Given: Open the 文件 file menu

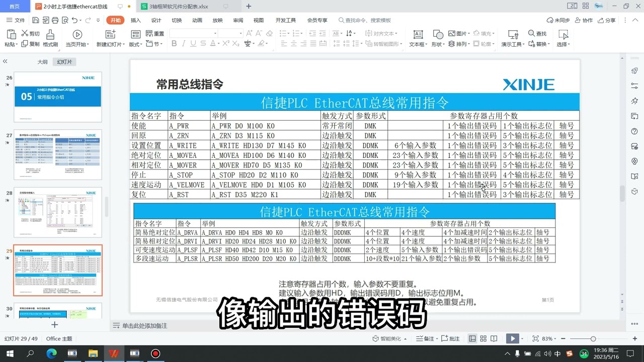Looking at the screenshot, I should [x=16, y=20].
